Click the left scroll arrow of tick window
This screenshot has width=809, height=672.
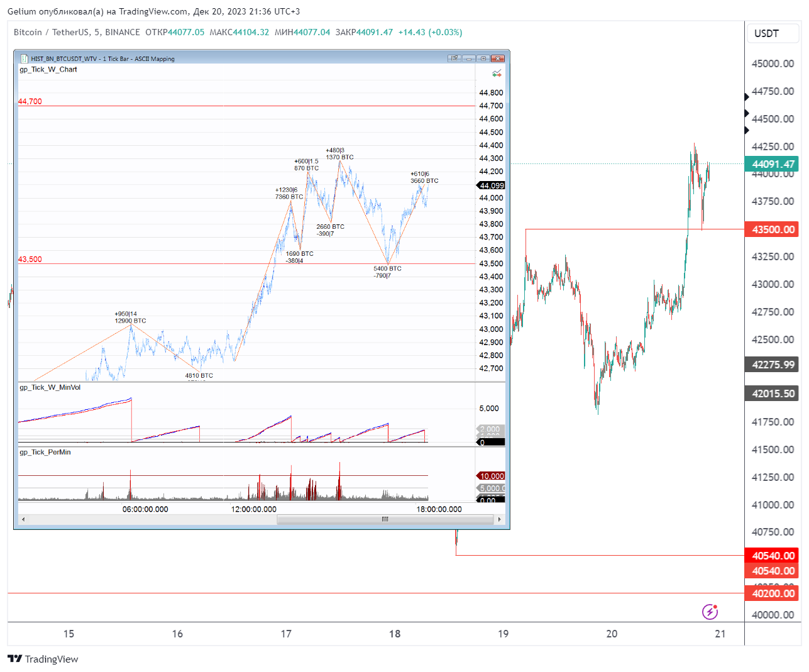click(23, 519)
